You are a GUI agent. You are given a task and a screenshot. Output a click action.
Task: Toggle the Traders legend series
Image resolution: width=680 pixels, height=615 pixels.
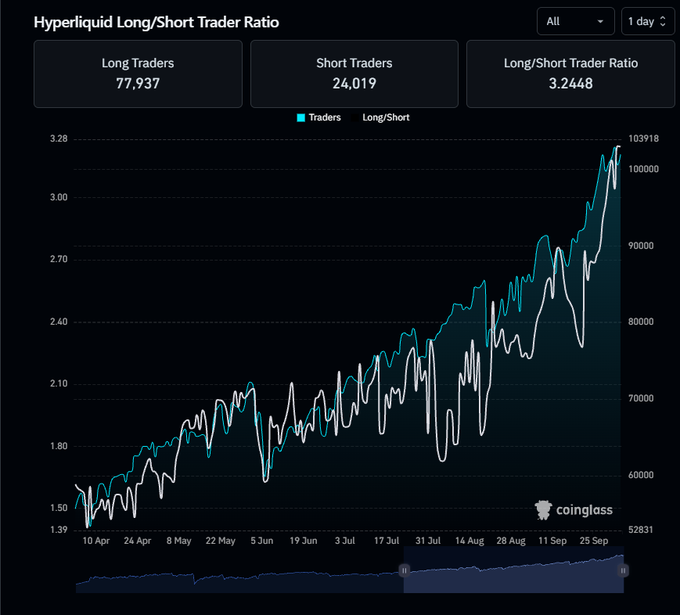tap(319, 118)
